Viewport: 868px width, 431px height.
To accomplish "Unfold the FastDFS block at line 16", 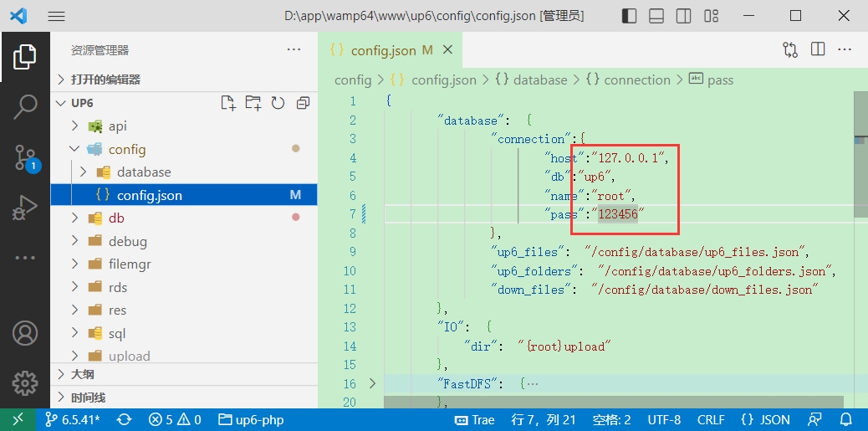I will click(x=373, y=384).
